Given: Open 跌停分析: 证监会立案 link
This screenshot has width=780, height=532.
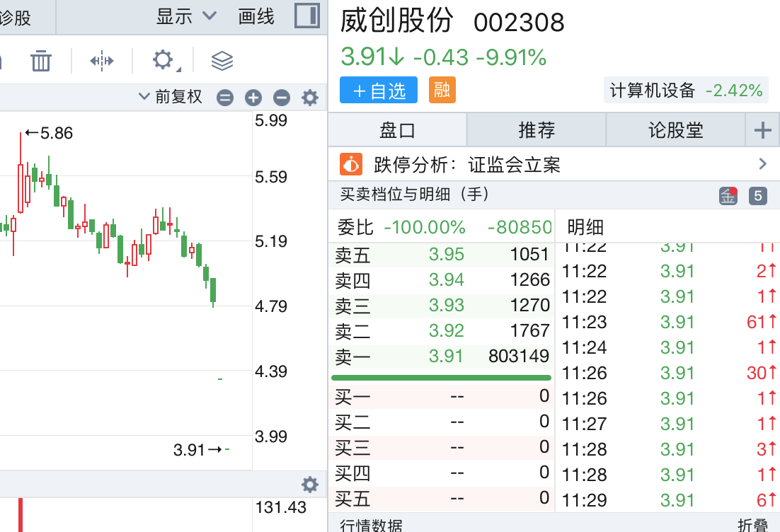Looking at the screenshot, I should (x=554, y=165).
